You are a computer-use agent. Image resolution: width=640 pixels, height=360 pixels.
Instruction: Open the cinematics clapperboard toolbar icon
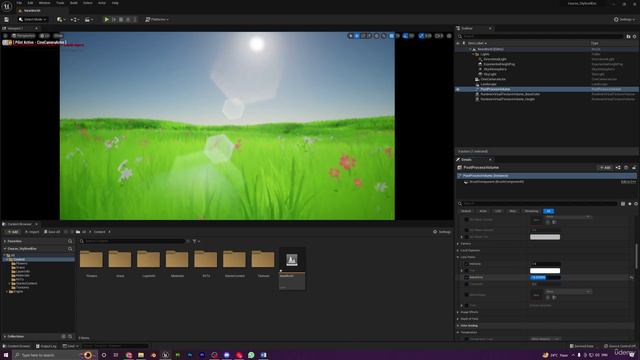click(88, 20)
